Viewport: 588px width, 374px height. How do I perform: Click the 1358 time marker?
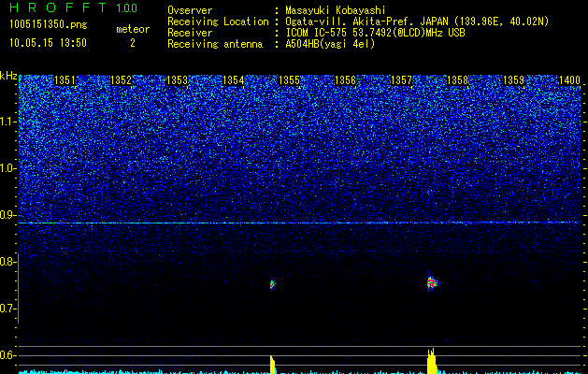[x=458, y=80]
